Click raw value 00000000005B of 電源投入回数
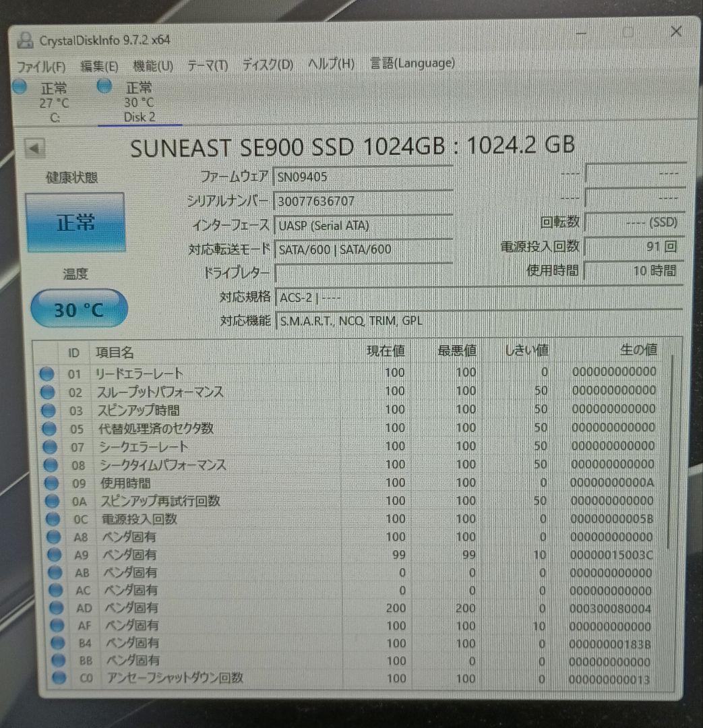Viewport: 703px width, 728px height. coord(611,518)
